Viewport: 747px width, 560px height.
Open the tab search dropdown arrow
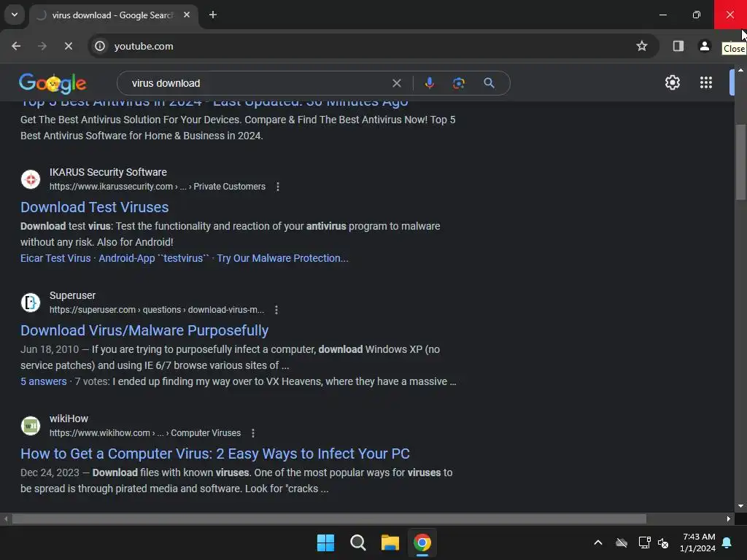point(15,15)
